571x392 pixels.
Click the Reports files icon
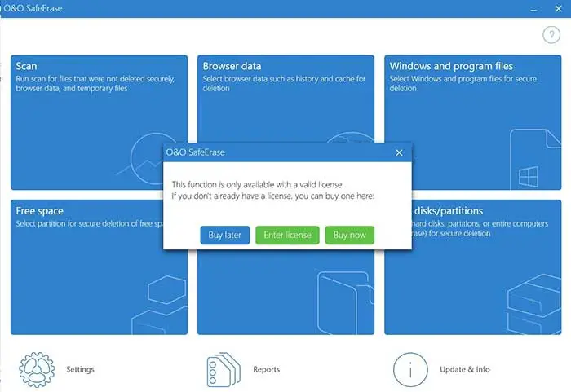click(x=224, y=369)
